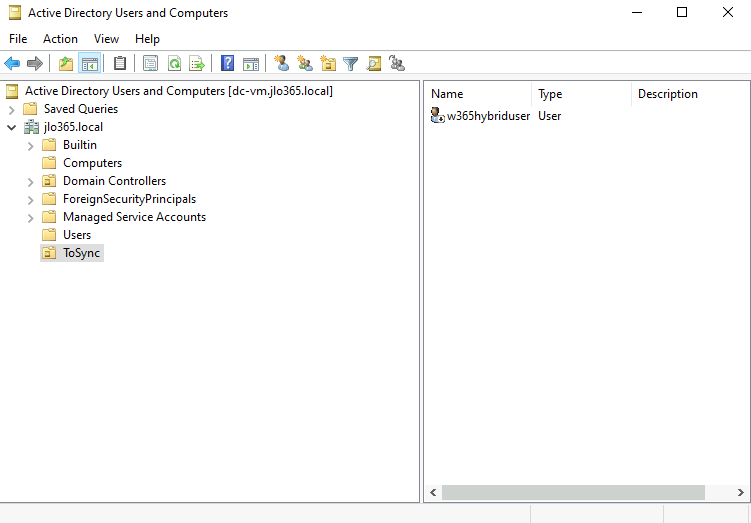Minimize the Active Directory window
This screenshot has width=751, height=523.
click(637, 13)
